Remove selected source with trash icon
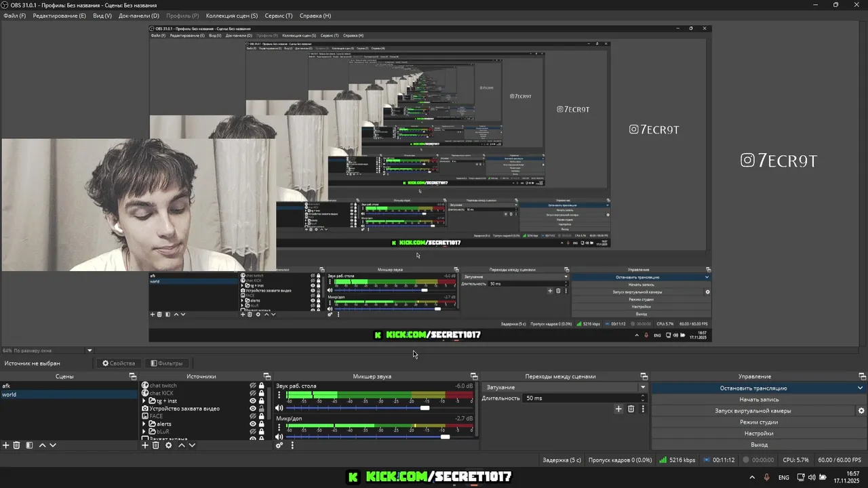 [x=155, y=445]
